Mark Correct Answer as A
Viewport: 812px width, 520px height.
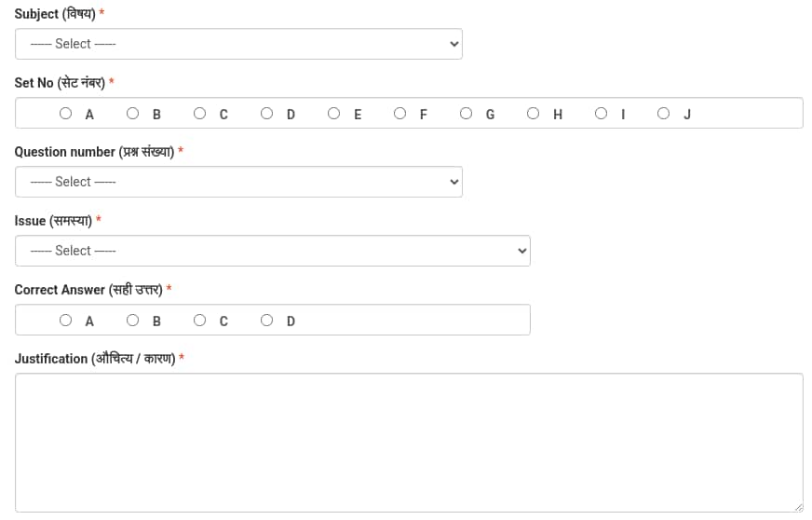pyautogui.click(x=65, y=321)
